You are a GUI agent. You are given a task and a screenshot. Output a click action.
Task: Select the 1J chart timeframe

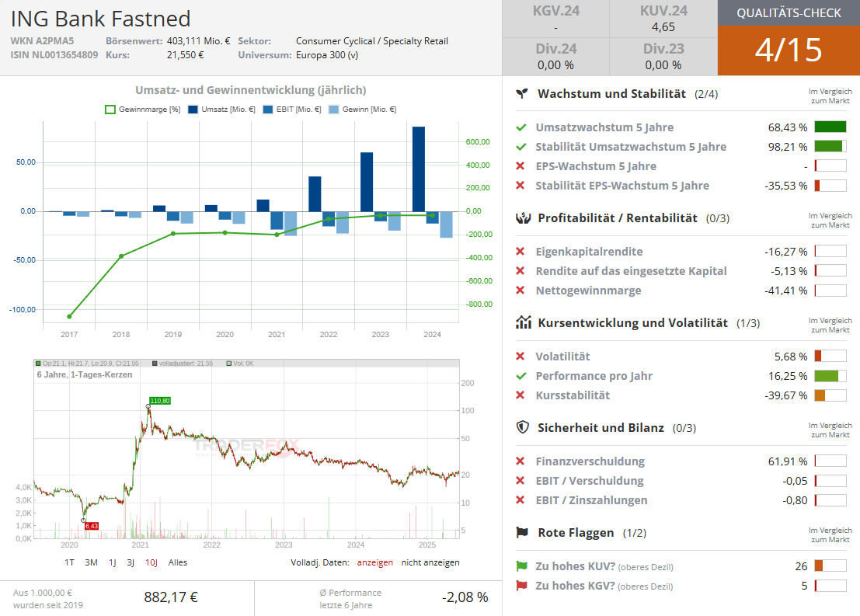pyautogui.click(x=113, y=562)
